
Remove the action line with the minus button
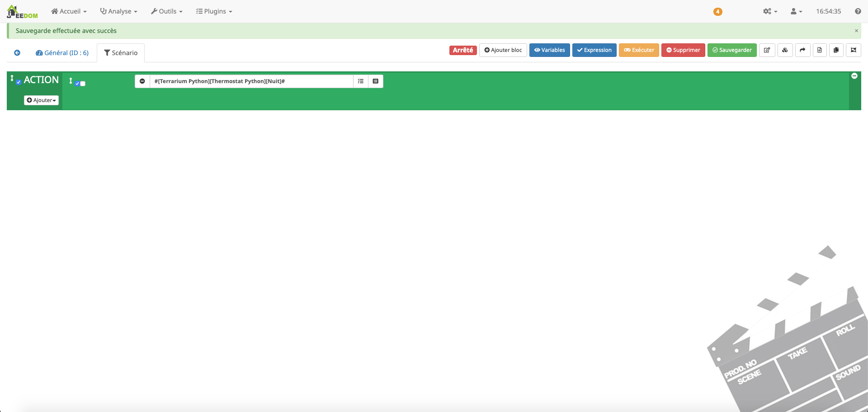tap(142, 81)
